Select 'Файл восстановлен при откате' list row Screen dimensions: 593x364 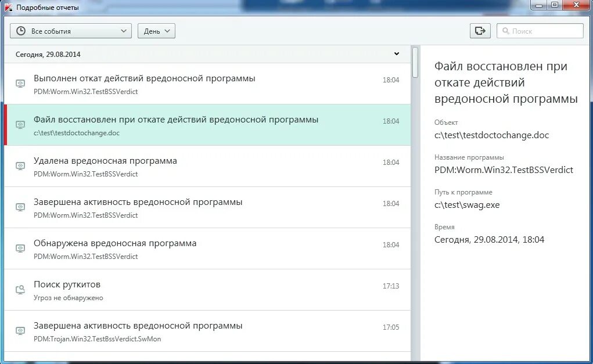pos(207,125)
